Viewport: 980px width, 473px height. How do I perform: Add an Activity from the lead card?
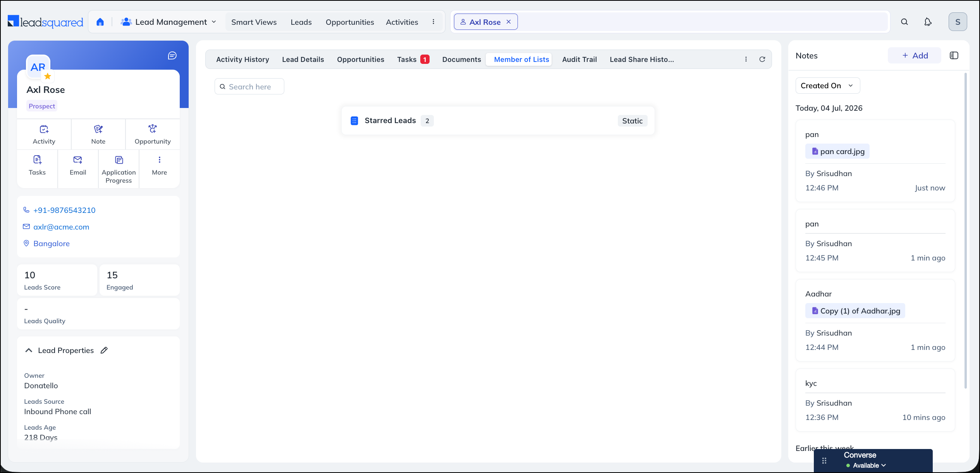coord(44,134)
